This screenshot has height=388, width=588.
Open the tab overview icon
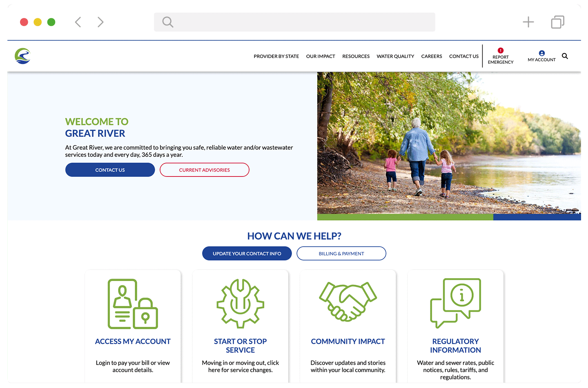tap(557, 22)
